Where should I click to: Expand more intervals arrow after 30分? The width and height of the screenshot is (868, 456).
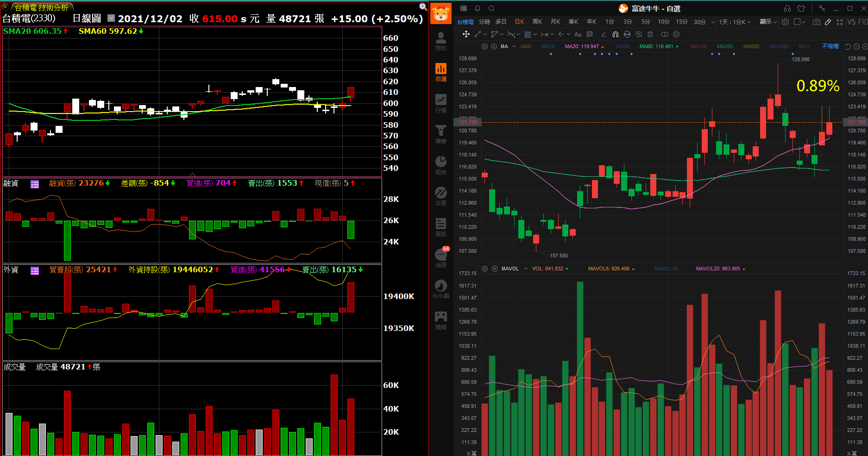[713, 22]
